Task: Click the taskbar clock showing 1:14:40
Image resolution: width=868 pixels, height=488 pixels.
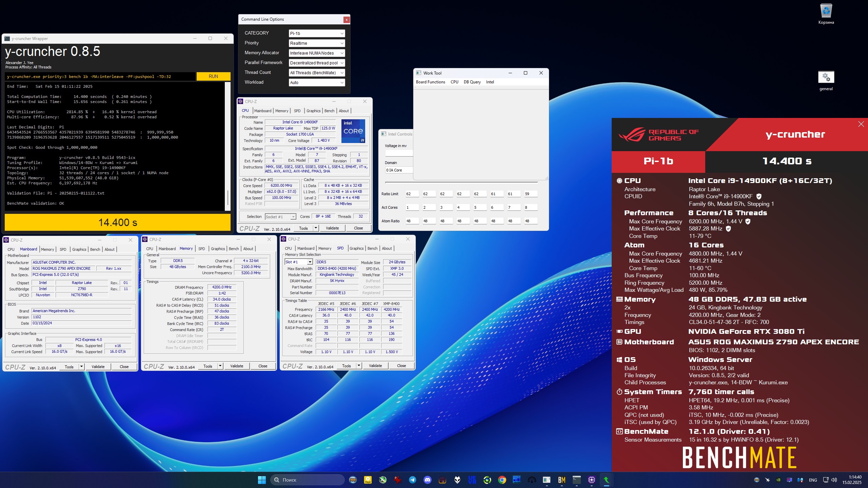Action: [852, 480]
